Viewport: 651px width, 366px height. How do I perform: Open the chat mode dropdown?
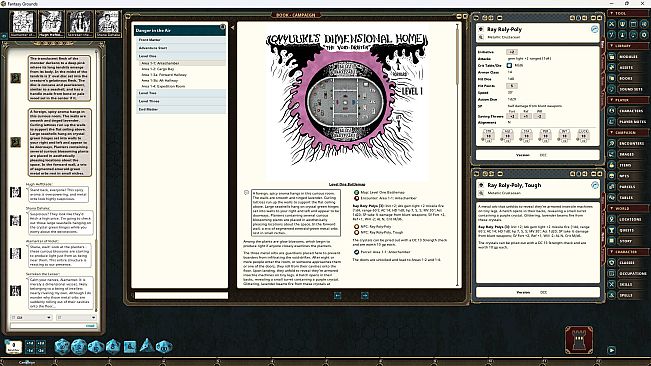pos(31,317)
